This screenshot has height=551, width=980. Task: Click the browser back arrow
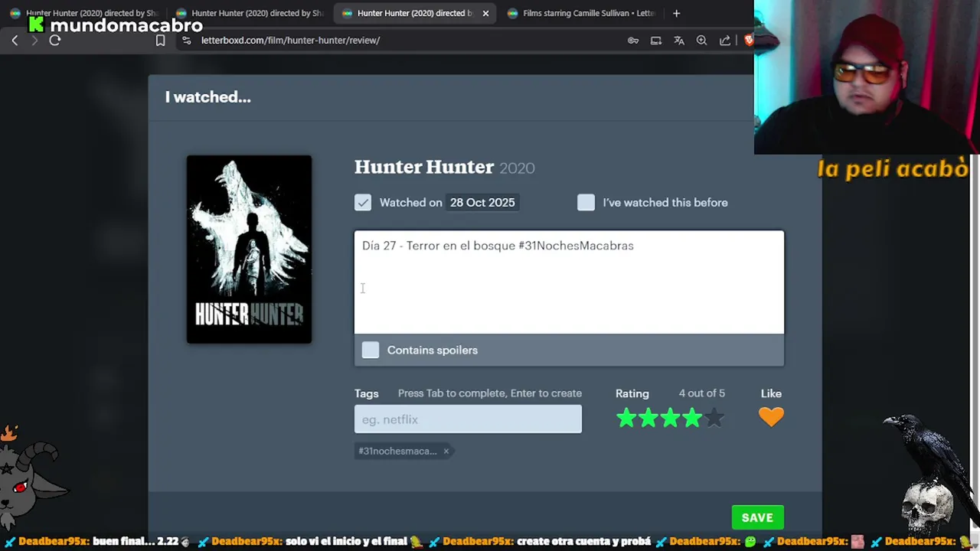[15, 41]
